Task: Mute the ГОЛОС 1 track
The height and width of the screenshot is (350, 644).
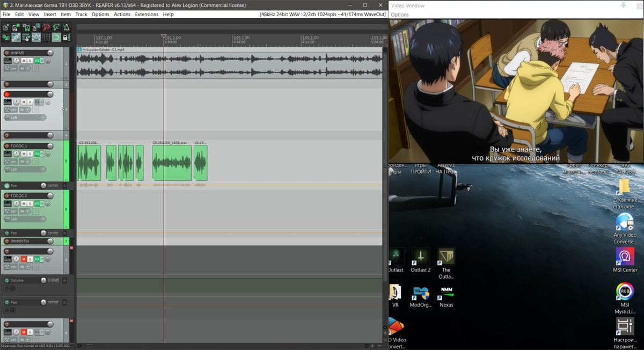Action: (x=24, y=154)
